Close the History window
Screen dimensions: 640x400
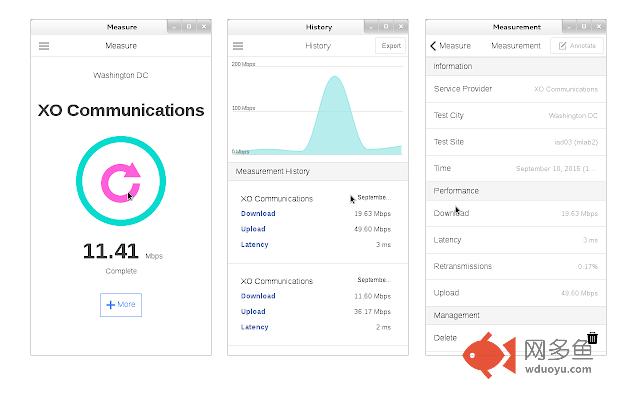(x=401, y=27)
